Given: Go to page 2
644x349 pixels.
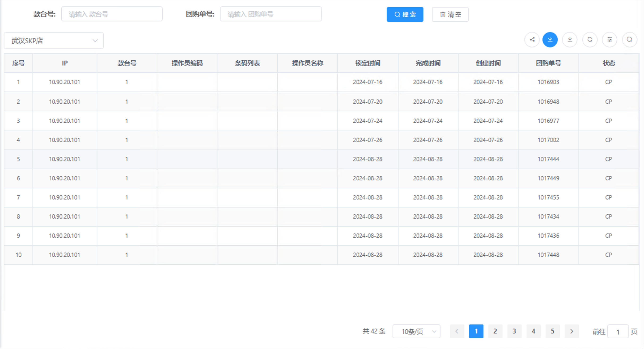Looking at the screenshot, I should click(x=495, y=331).
